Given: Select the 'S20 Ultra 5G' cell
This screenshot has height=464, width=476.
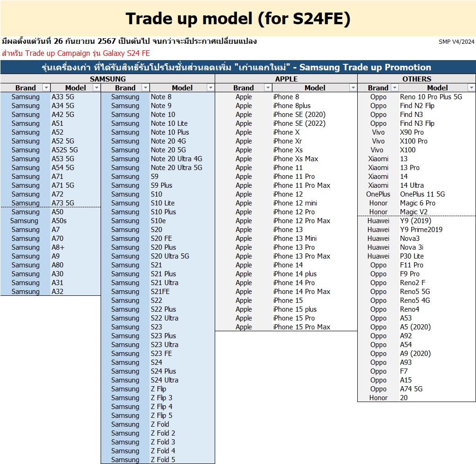Looking at the screenshot, I should (182, 256).
